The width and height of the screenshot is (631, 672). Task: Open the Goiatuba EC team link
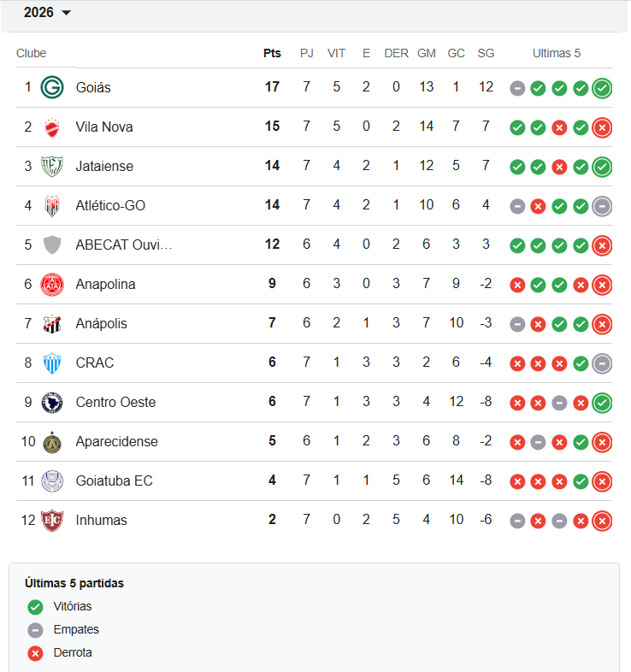pyautogui.click(x=114, y=480)
